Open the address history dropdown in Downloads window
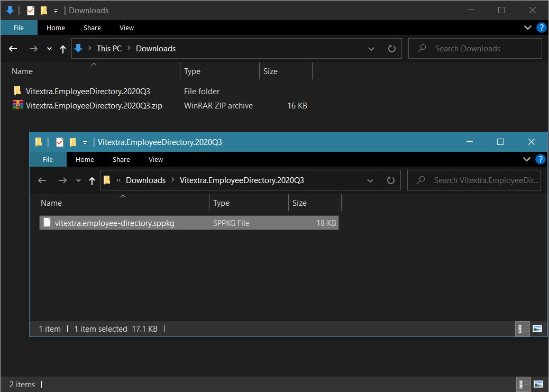 point(371,49)
